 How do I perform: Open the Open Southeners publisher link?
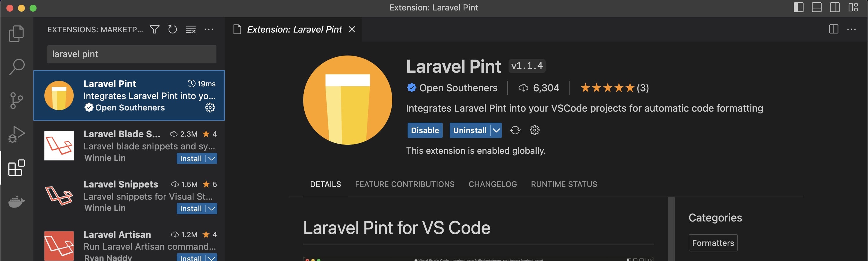coord(458,88)
